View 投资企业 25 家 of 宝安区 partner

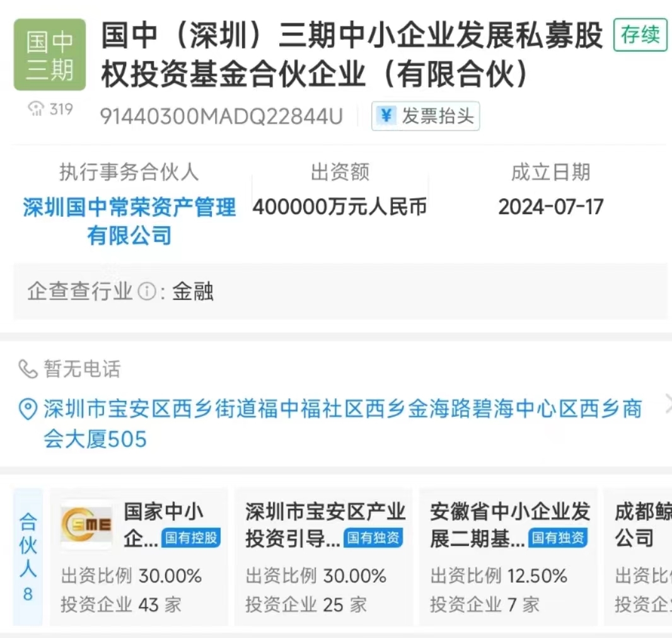click(306, 605)
